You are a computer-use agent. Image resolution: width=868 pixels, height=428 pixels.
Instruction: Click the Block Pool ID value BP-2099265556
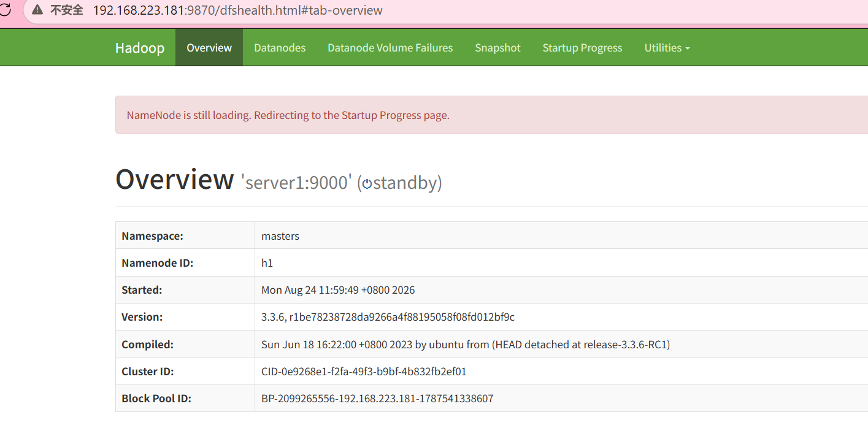(x=377, y=399)
